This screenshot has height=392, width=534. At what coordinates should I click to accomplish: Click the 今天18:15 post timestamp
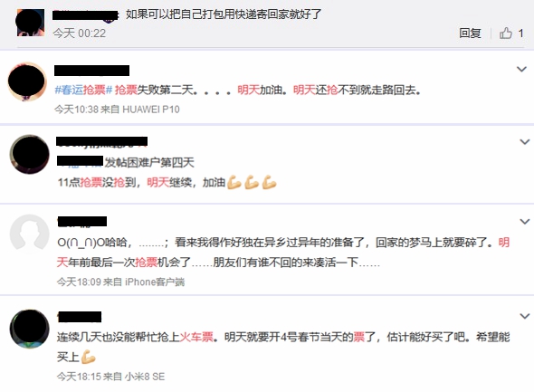79,377
